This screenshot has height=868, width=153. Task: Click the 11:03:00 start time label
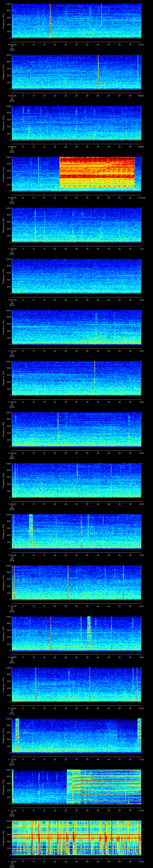pyautogui.click(x=12, y=402)
